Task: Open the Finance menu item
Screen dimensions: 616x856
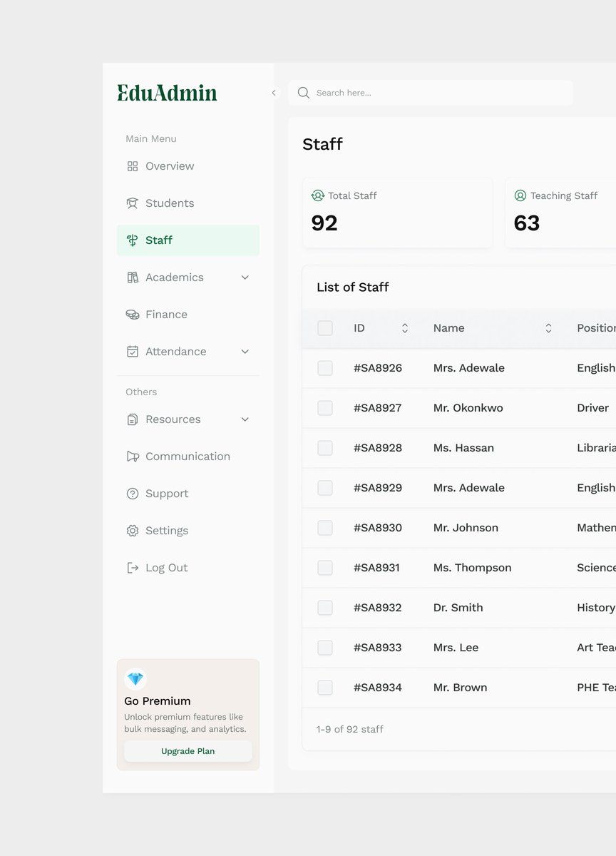Action: pos(188,315)
